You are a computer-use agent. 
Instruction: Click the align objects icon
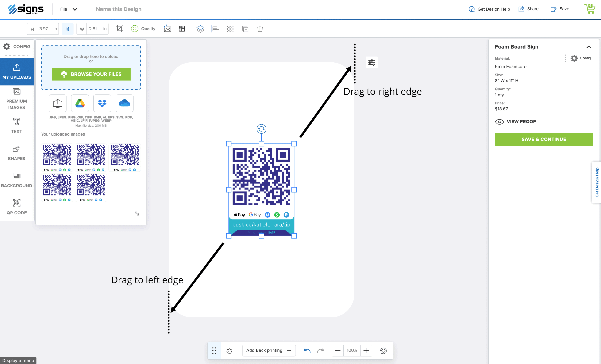pos(215,29)
